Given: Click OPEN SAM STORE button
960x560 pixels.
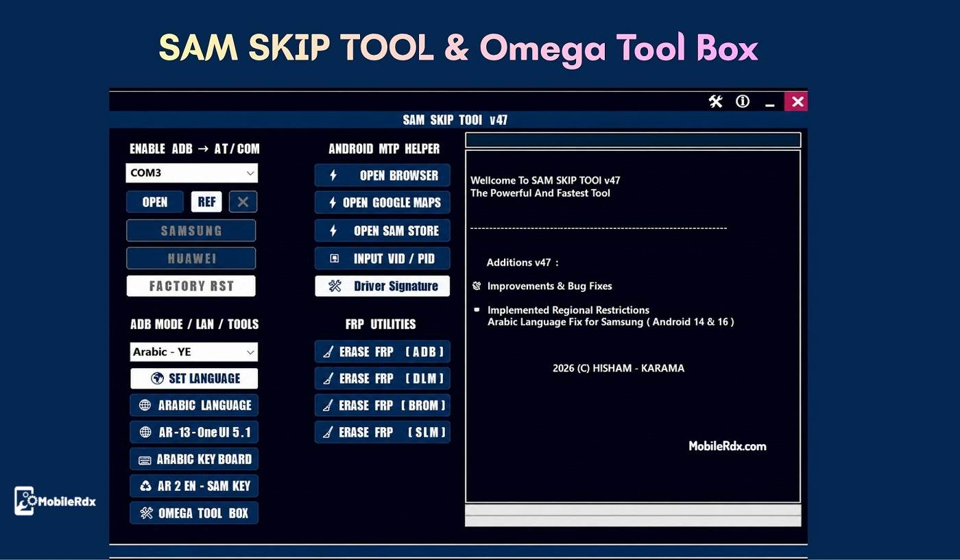Looking at the screenshot, I should tap(383, 231).
